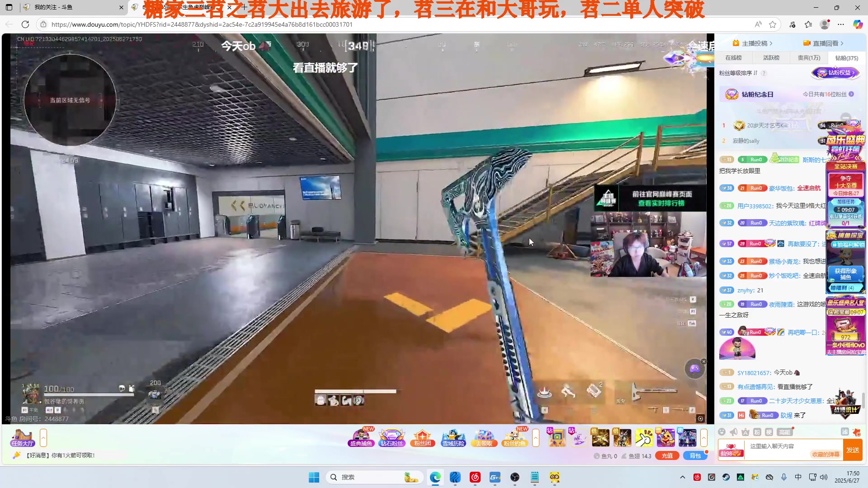
Task: Expand the 今日共有16位粉丝 arrow
Action: 851,94
